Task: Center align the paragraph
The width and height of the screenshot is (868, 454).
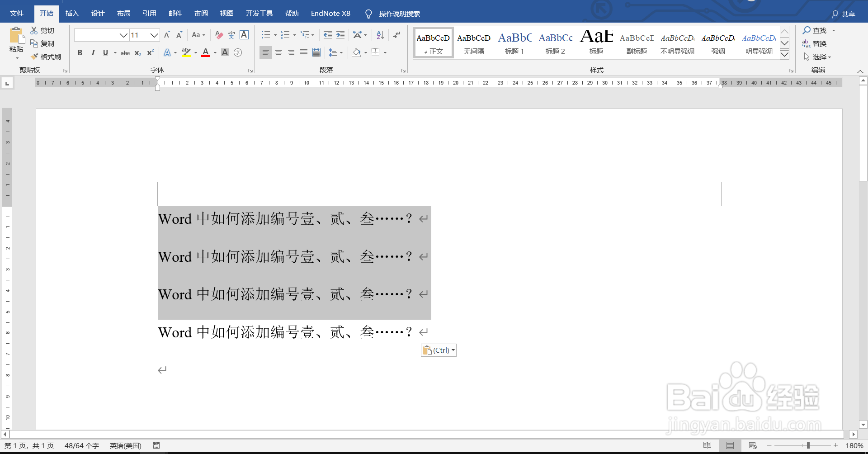Action: [278, 52]
